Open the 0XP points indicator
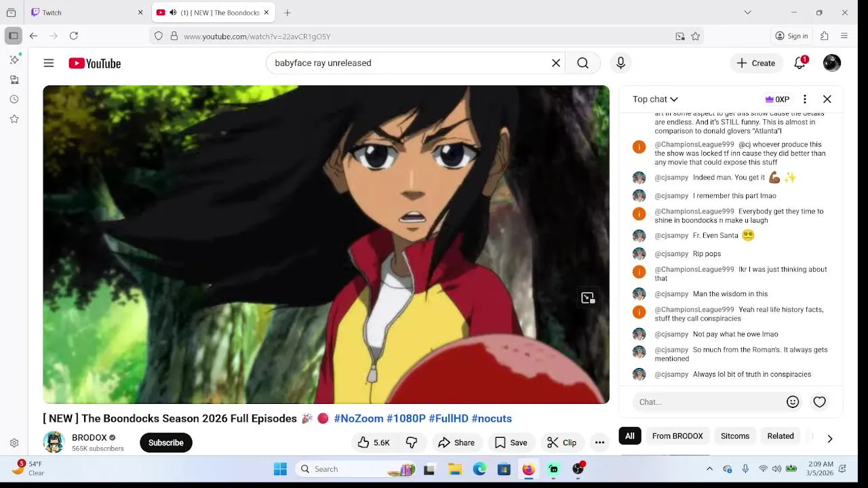The image size is (868, 488). coord(777,99)
